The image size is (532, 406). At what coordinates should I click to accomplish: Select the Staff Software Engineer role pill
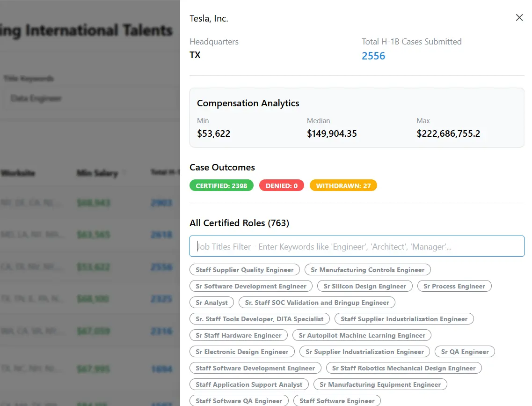click(x=337, y=401)
